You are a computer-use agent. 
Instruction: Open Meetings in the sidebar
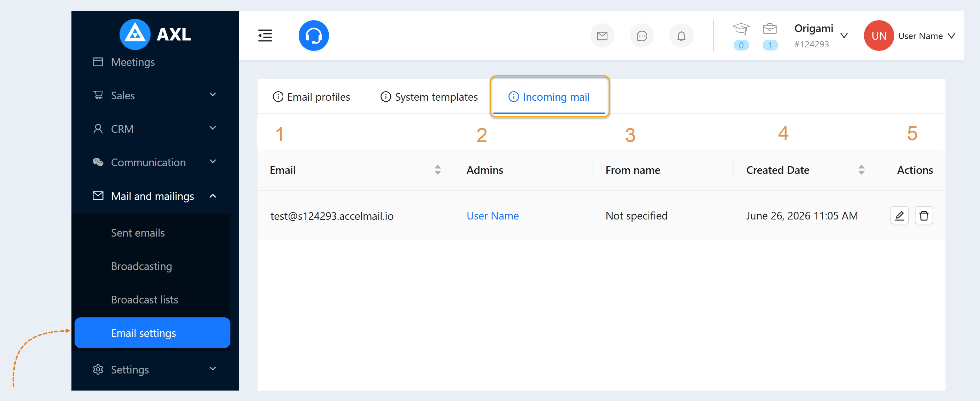(x=132, y=62)
